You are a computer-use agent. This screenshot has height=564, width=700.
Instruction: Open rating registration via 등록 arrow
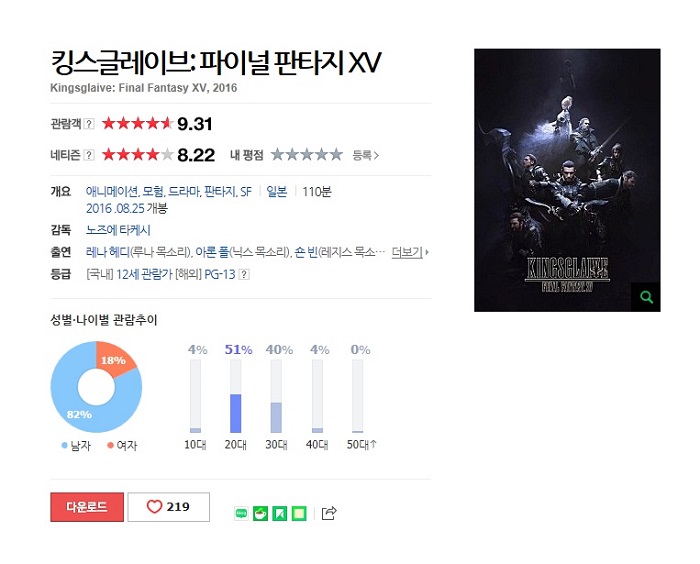365,155
